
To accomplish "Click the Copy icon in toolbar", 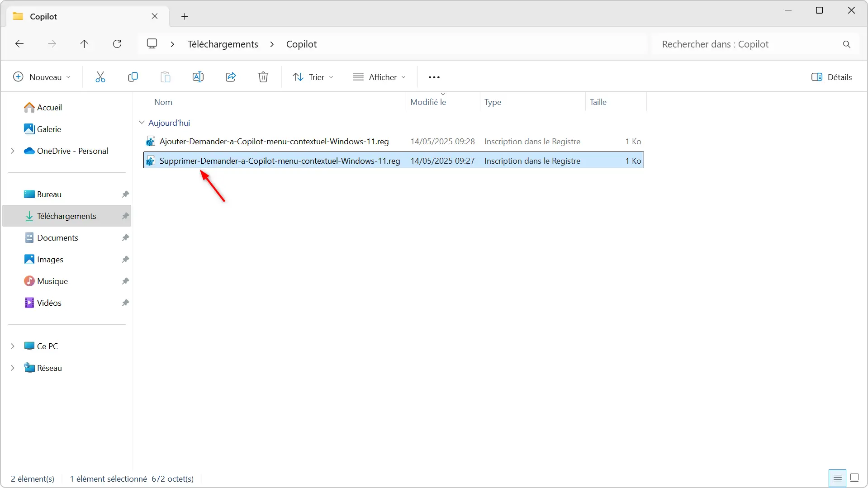I will click(133, 77).
